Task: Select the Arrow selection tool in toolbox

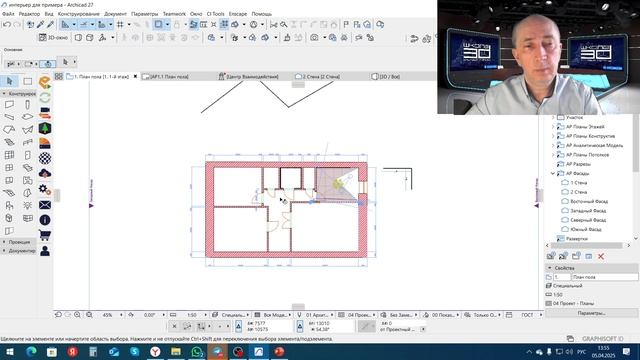Action: (10, 81)
